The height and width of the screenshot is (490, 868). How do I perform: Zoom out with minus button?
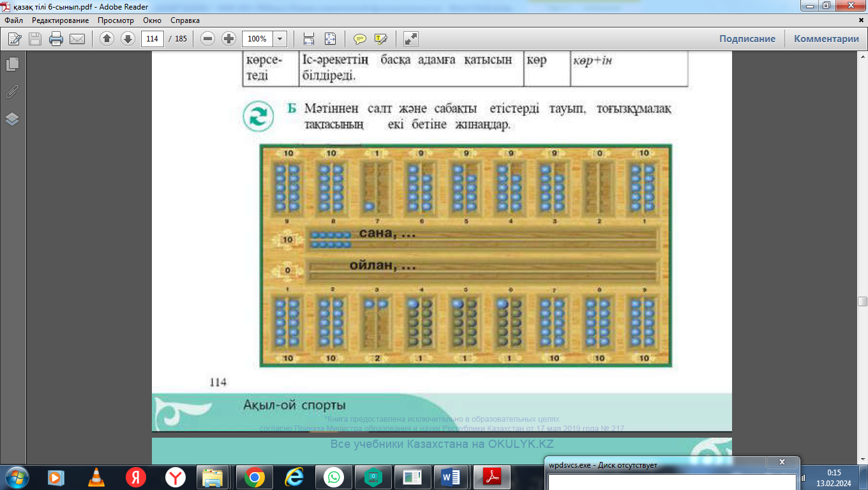pyautogui.click(x=207, y=39)
